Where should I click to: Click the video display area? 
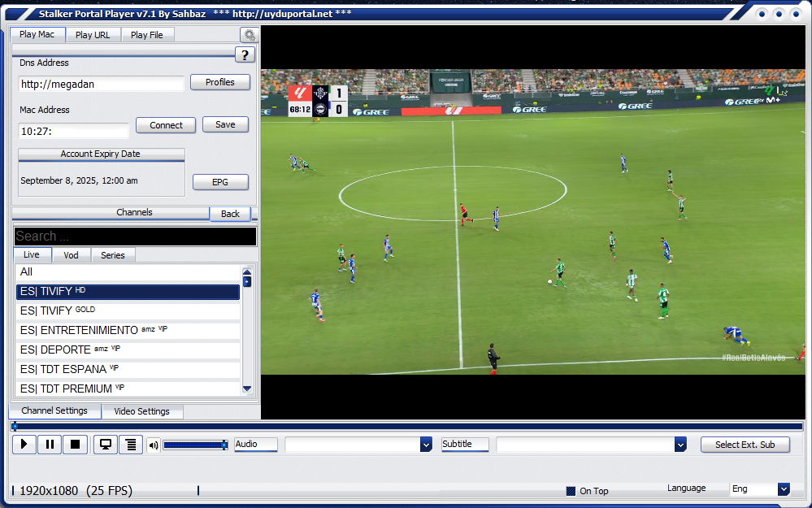[x=533, y=222]
